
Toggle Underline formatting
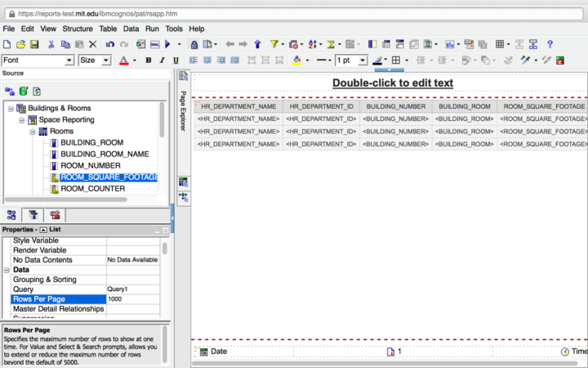click(x=174, y=61)
